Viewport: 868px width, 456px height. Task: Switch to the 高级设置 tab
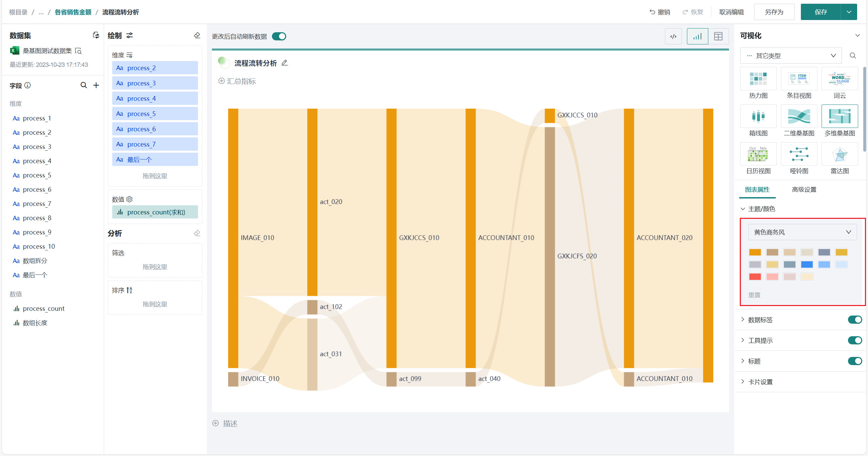coord(804,190)
